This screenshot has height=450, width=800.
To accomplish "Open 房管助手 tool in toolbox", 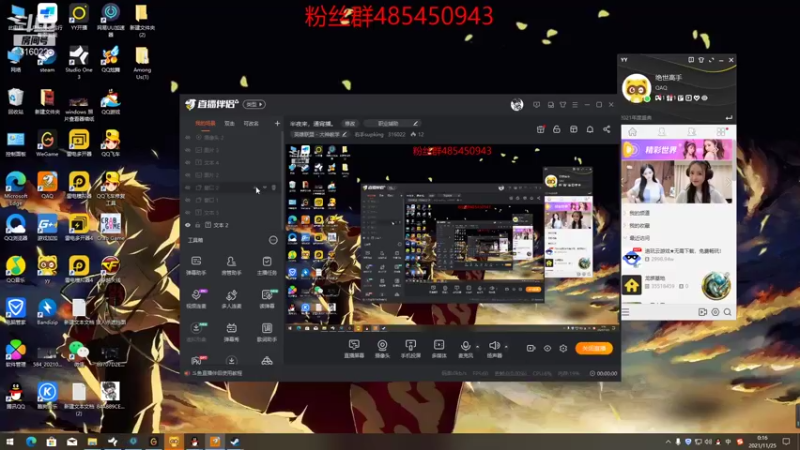I will [231, 266].
